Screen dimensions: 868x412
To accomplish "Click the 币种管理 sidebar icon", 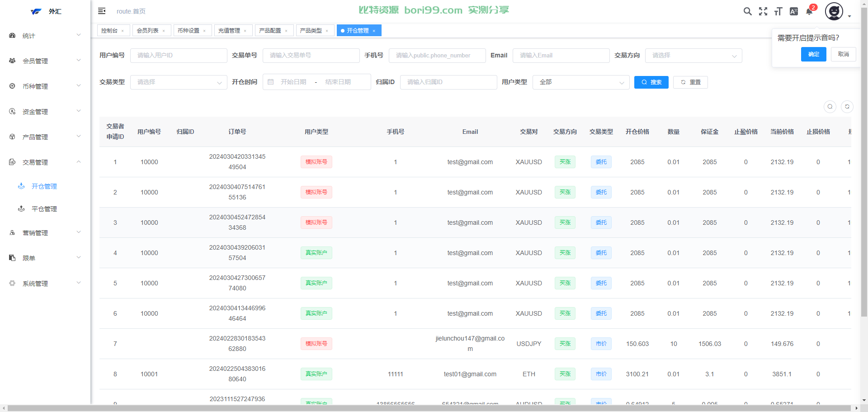I will [x=12, y=86].
